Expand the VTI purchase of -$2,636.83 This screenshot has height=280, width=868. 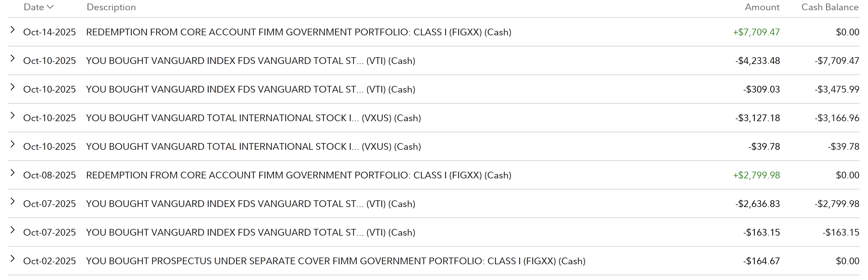[13, 201]
